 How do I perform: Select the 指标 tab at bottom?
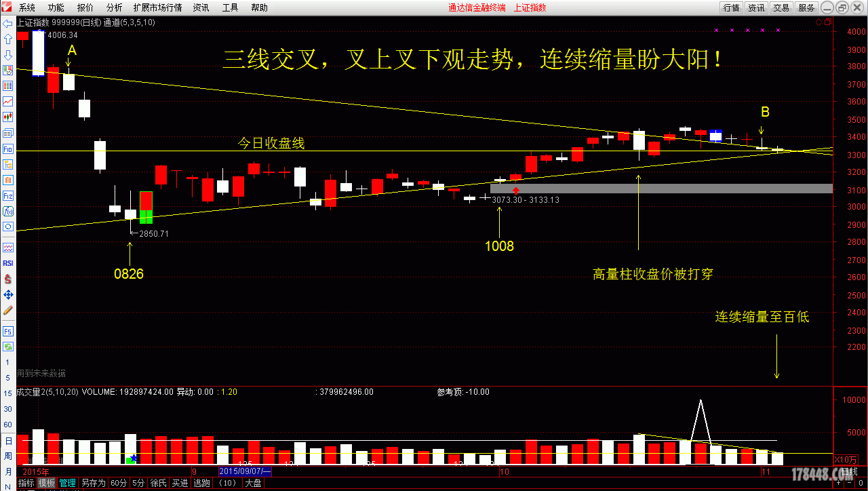pos(26,484)
